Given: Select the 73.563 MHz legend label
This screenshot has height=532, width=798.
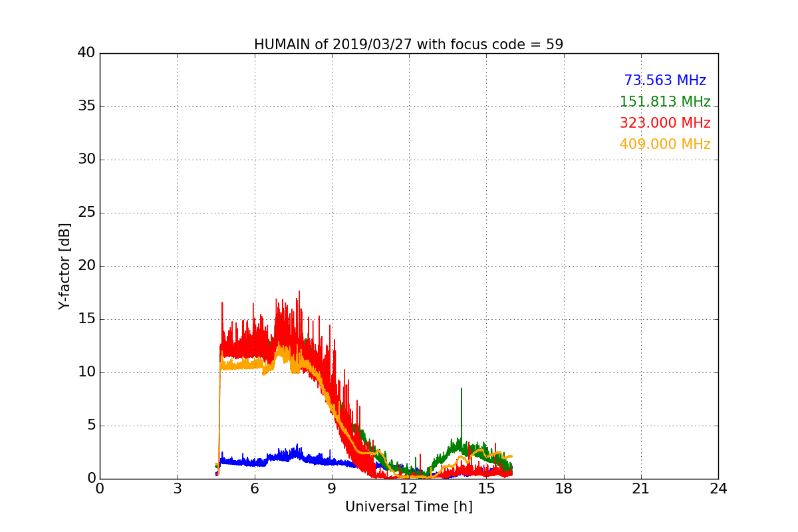Looking at the screenshot, I should (665, 80).
